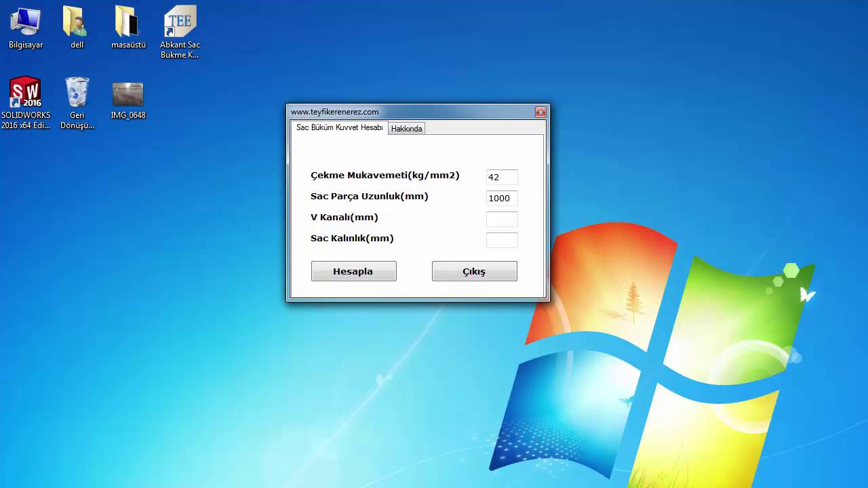Open the Bilgisayar desktop icon
This screenshot has width=868, height=488.
tap(26, 27)
